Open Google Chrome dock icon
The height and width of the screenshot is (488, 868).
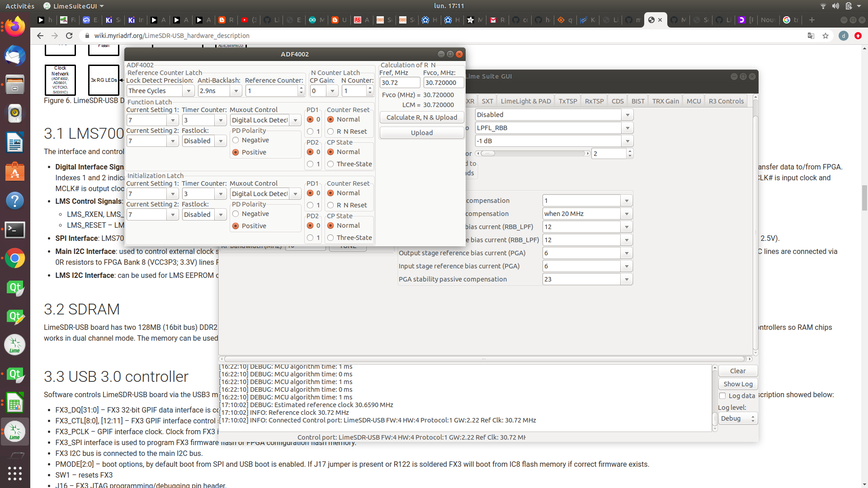(x=15, y=258)
